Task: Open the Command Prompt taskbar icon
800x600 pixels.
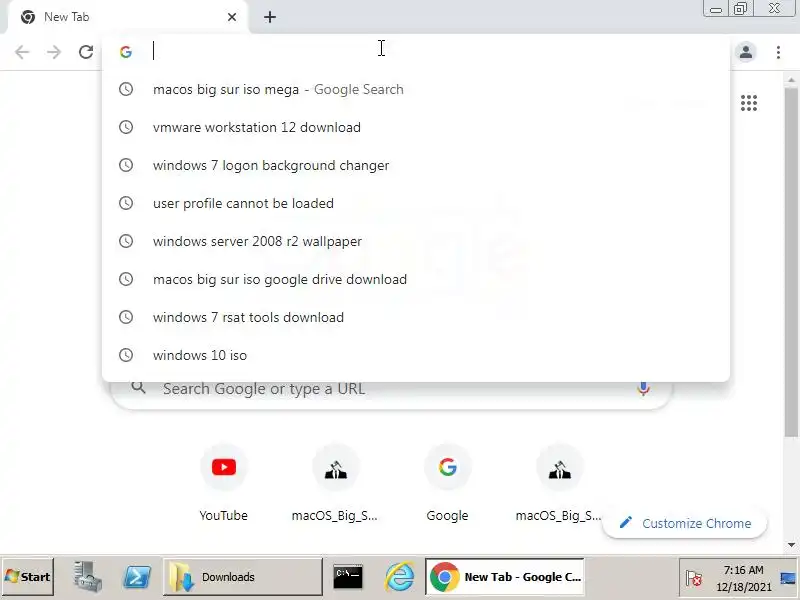Action: tap(348, 577)
